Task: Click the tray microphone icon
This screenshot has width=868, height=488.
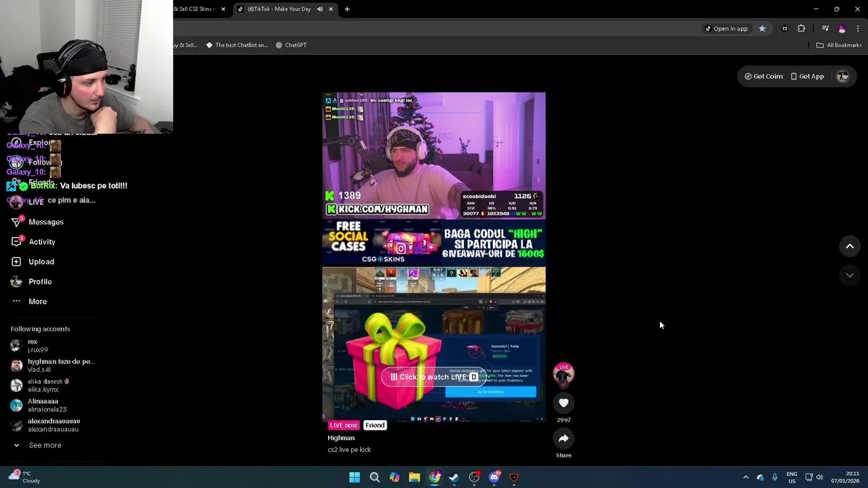Action: (x=774, y=477)
